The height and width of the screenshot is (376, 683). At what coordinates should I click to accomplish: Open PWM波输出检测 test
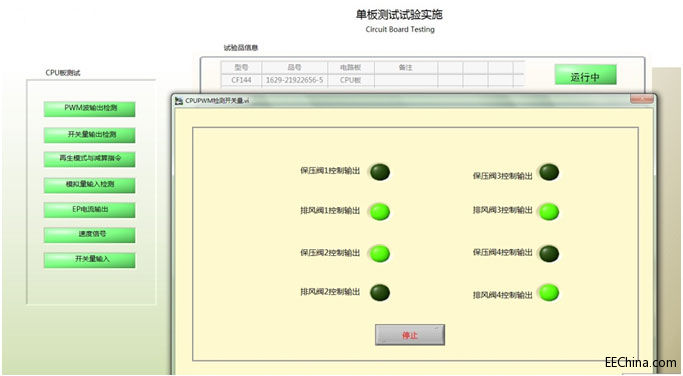pos(89,109)
